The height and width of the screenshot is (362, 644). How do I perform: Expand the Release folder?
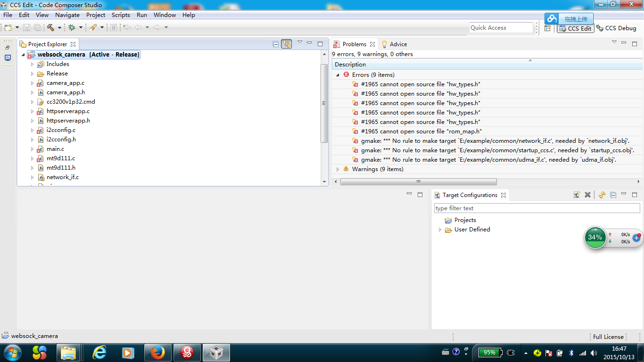tap(33, 74)
